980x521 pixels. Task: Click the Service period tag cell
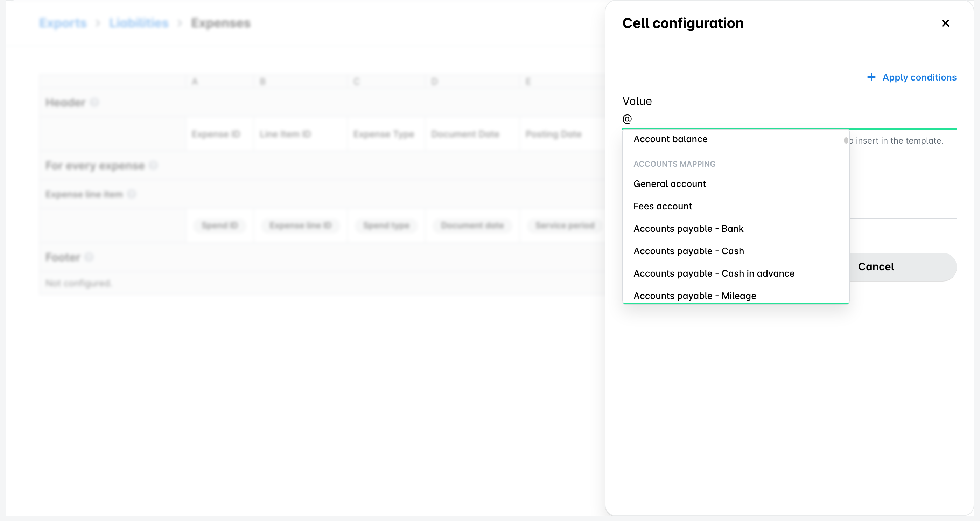pyautogui.click(x=565, y=226)
